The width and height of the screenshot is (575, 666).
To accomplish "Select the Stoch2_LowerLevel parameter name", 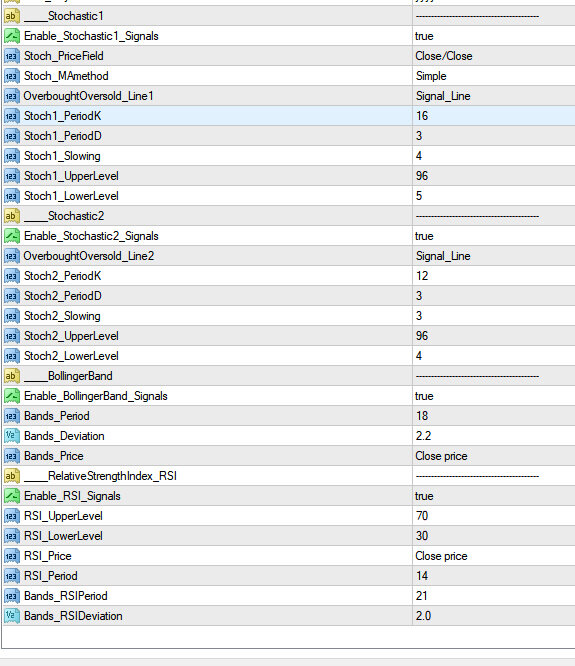I will point(71,356).
